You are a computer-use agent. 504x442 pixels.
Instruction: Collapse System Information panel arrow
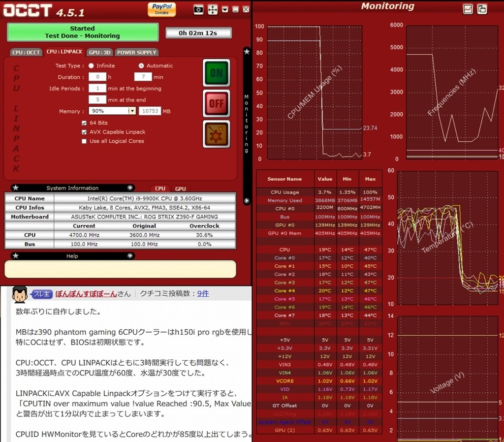pyautogui.click(x=130, y=188)
